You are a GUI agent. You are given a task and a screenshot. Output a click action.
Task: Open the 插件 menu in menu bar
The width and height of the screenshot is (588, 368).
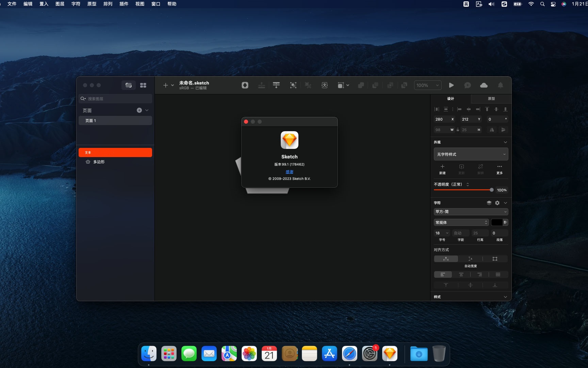124,4
